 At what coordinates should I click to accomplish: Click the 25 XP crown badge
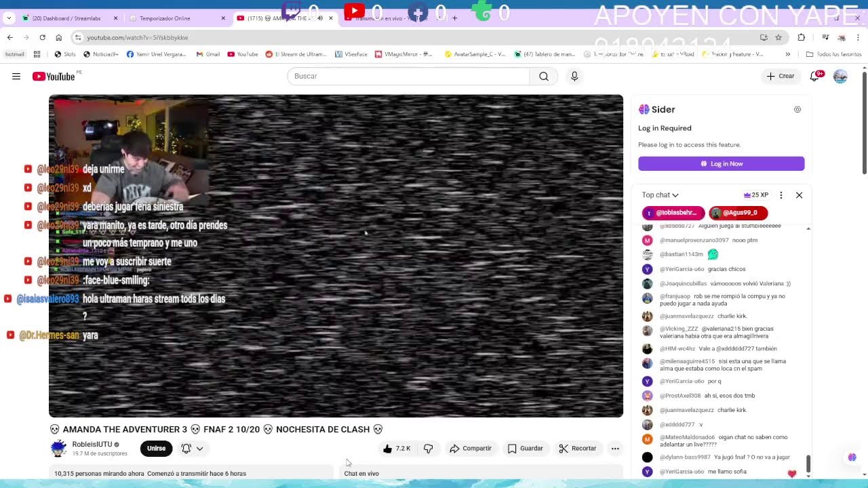click(756, 195)
